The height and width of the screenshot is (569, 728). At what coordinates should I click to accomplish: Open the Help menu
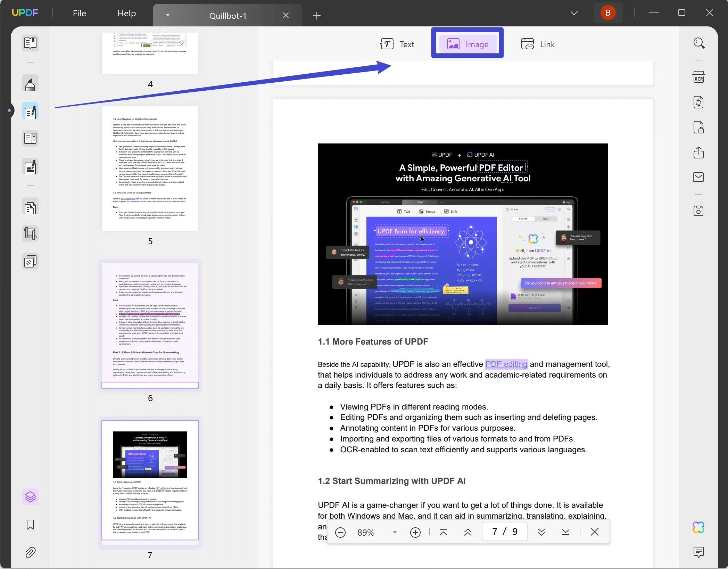(126, 13)
